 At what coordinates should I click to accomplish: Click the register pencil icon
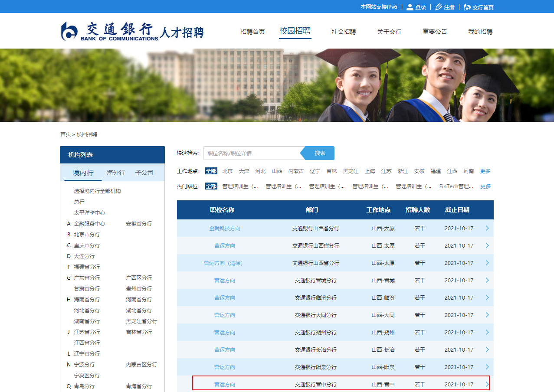438,7
